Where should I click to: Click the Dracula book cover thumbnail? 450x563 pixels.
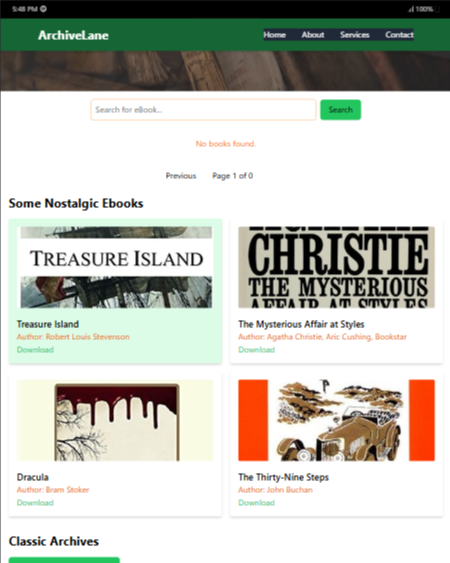[x=115, y=420]
